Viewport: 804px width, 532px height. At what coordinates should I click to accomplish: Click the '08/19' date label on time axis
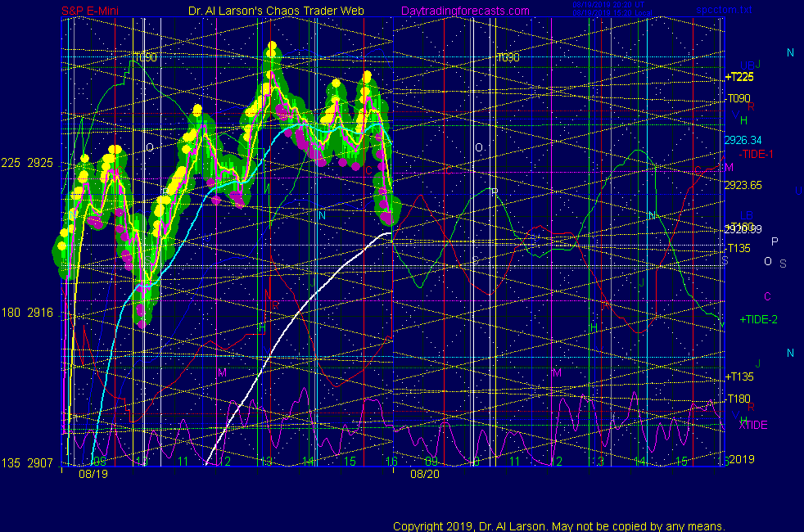(93, 474)
